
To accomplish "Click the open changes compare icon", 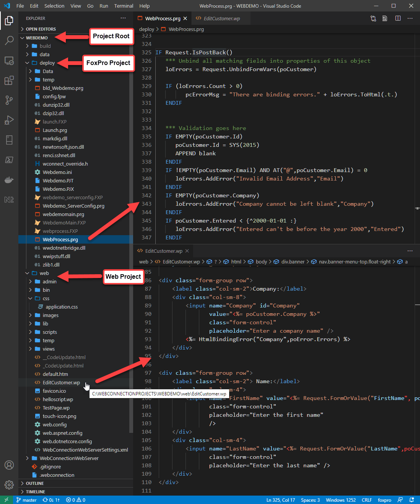I will 373,18.
